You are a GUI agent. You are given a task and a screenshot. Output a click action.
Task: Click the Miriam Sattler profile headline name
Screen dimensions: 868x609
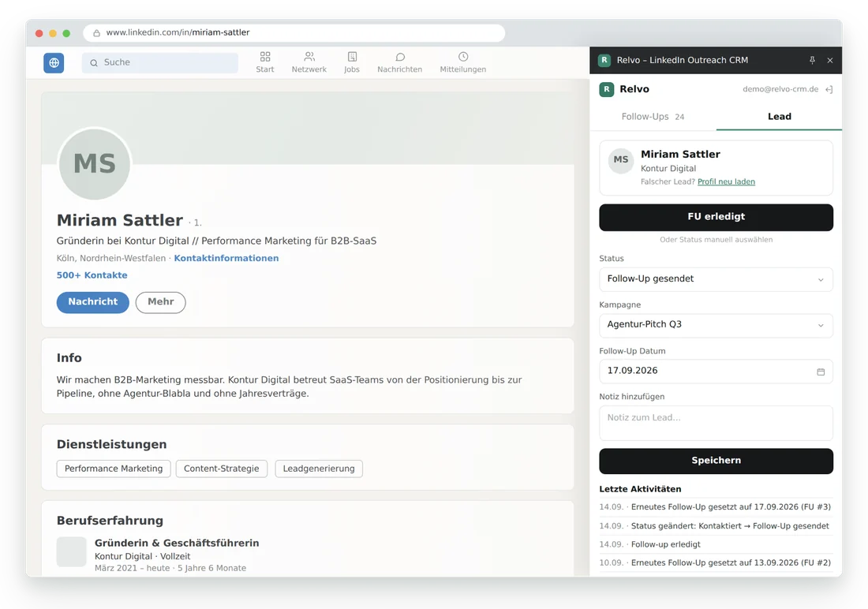120,220
